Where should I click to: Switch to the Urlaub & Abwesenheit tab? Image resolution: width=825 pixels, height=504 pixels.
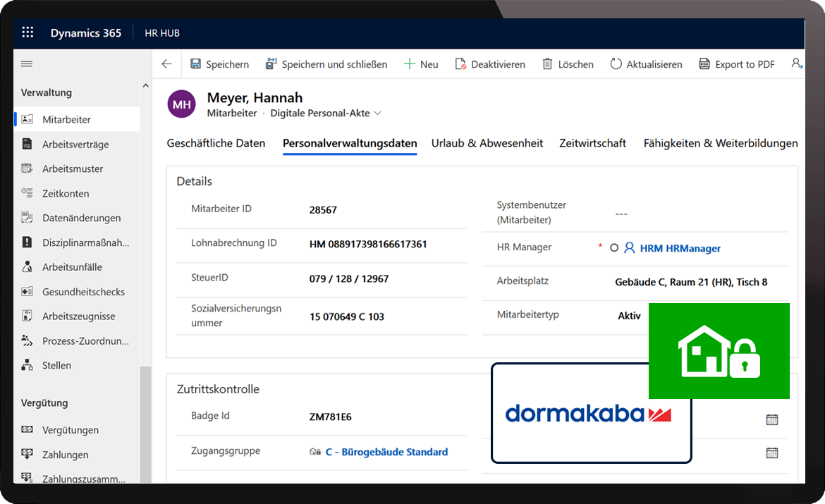point(487,143)
